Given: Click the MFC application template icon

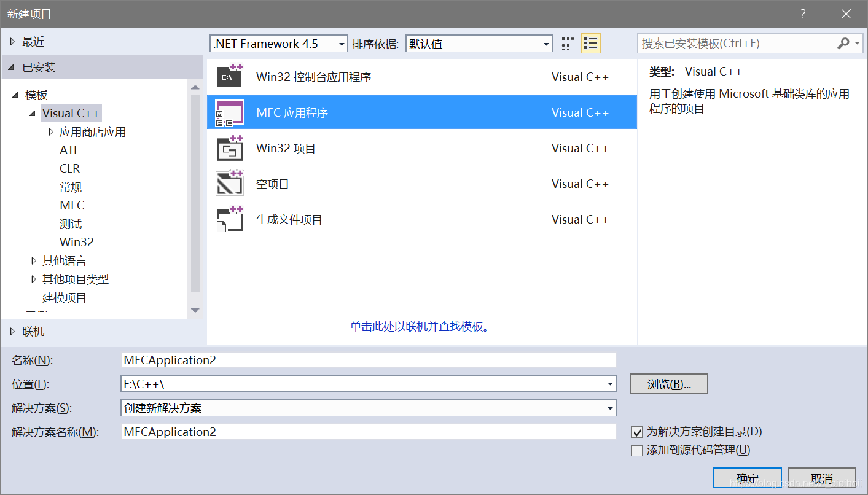Looking at the screenshot, I should [230, 113].
